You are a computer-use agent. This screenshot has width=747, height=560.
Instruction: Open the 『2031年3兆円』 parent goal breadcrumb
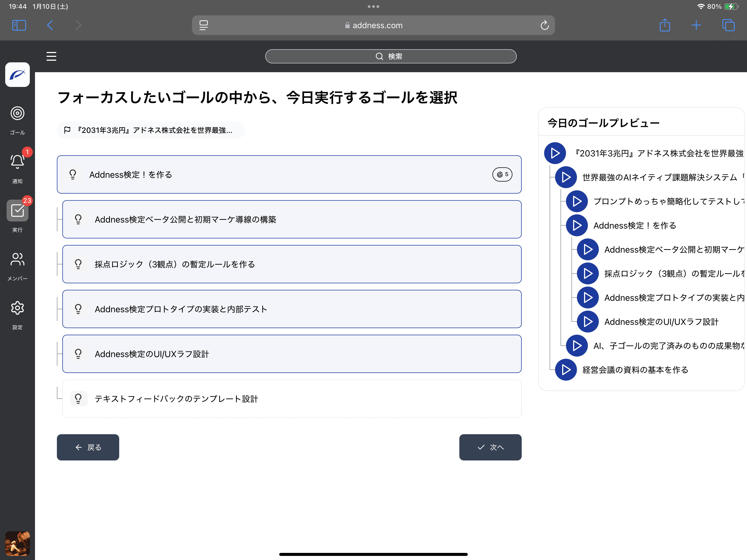pos(151,130)
